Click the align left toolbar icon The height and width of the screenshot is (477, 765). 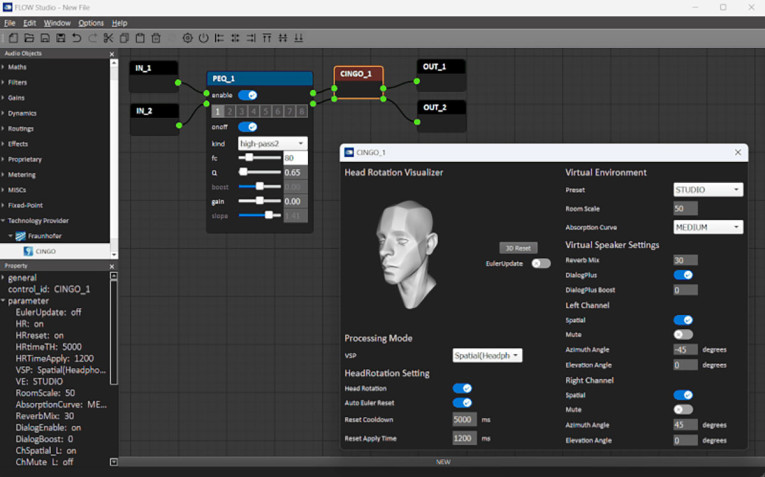click(x=220, y=38)
